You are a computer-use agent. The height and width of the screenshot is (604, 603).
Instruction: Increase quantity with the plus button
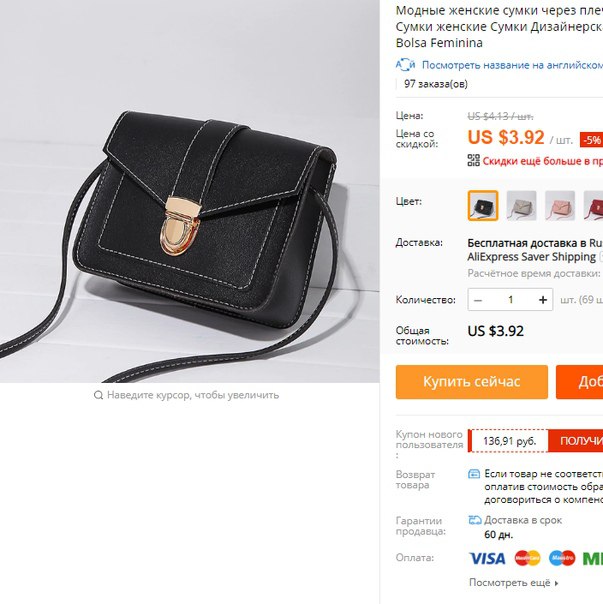[x=543, y=300]
